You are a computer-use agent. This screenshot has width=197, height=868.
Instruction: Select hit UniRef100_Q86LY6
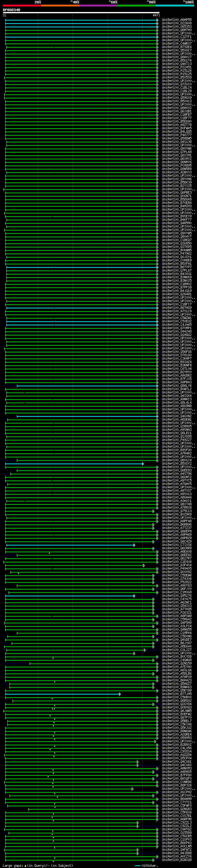177,386
